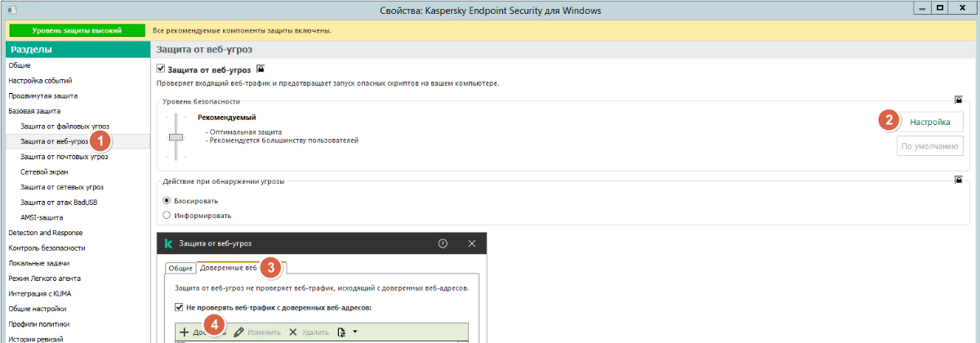Image resolution: width=980 pixels, height=343 pixels.
Task: Click Все рекомендуемые компоненты защиты включены message
Action: pos(243,30)
